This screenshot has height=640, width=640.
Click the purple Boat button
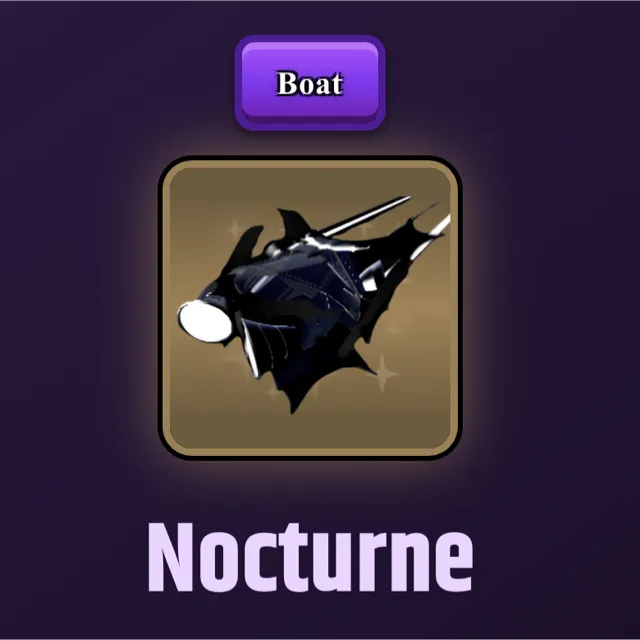310,83
